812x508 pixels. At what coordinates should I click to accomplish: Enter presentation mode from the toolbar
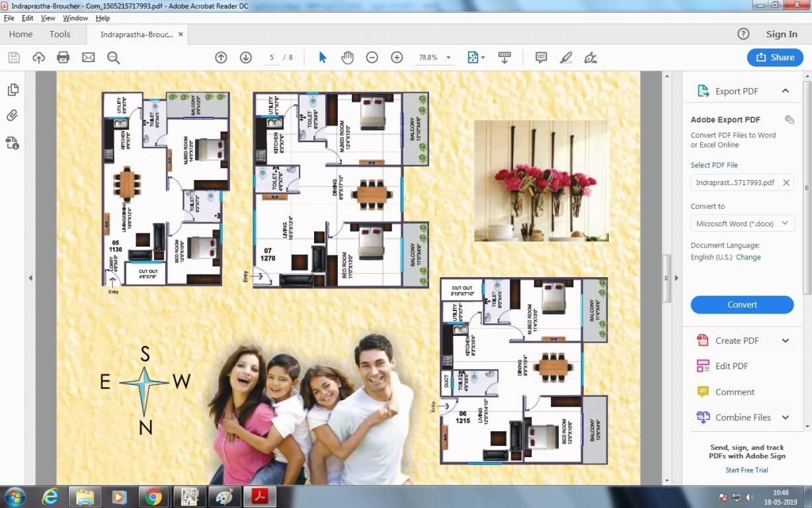click(x=505, y=58)
